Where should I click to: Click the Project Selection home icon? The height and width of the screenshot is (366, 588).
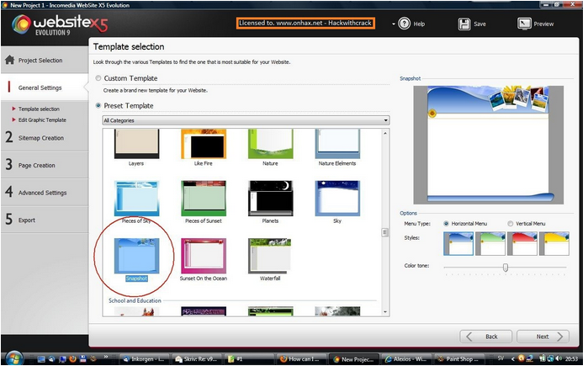[10, 60]
